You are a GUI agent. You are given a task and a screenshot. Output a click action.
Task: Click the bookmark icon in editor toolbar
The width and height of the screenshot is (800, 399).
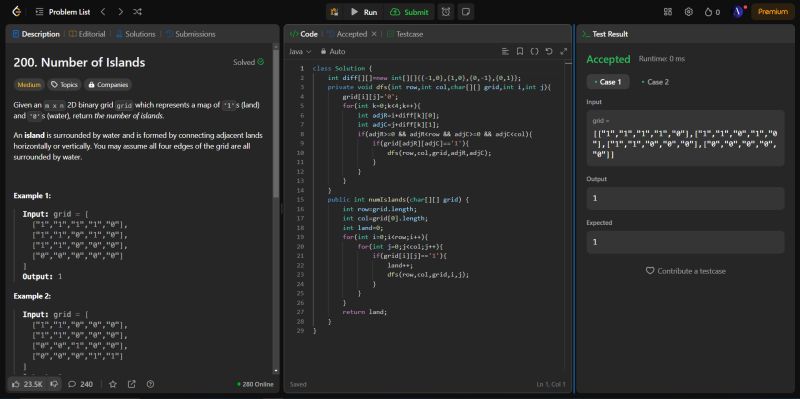(x=520, y=52)
